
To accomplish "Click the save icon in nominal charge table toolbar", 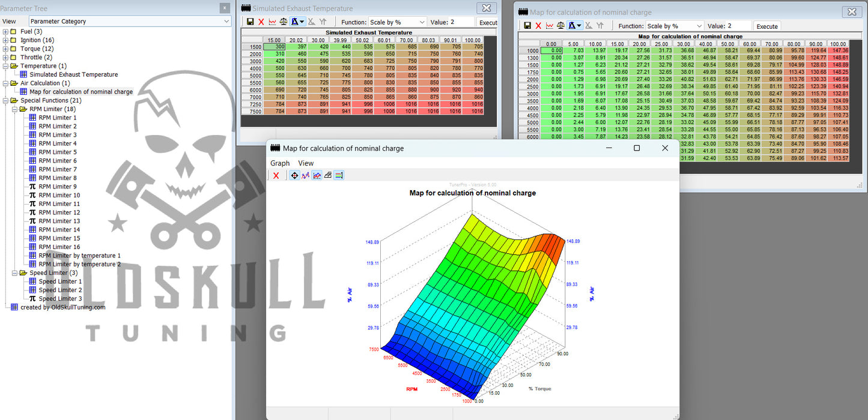I will [527, 26].
